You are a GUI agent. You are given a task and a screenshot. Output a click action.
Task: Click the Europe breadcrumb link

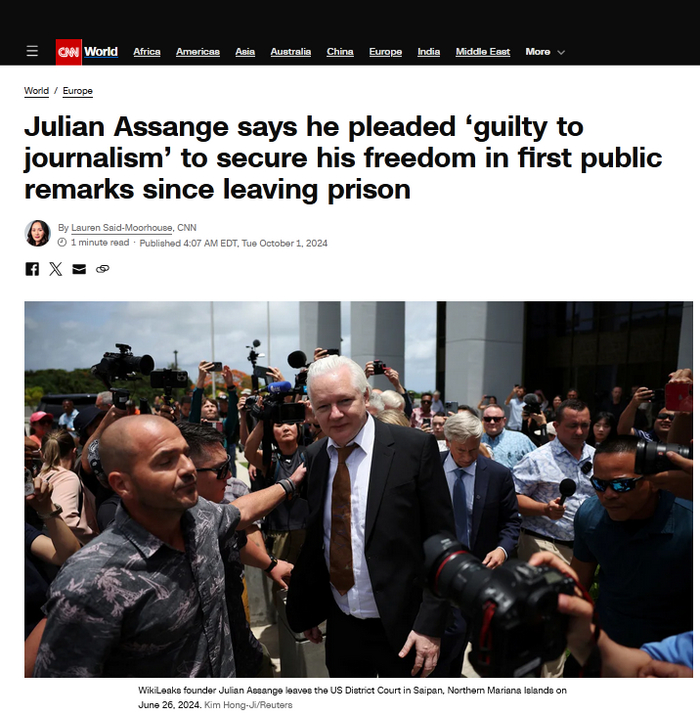[x=78, y=91]
